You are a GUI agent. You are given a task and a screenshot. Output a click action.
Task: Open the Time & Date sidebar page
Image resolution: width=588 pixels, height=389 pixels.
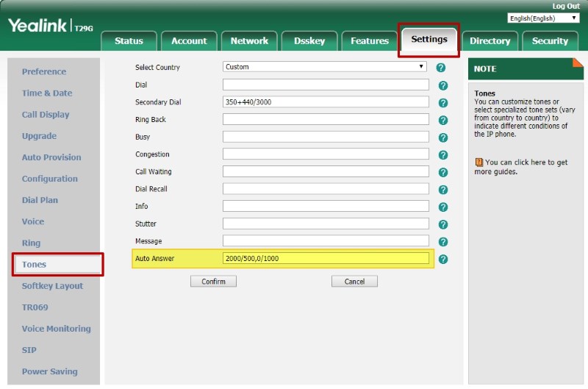click(47, 93)
